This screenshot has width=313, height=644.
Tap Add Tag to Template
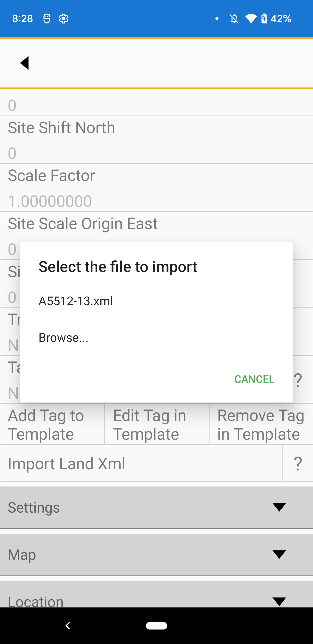click(52, 424)
